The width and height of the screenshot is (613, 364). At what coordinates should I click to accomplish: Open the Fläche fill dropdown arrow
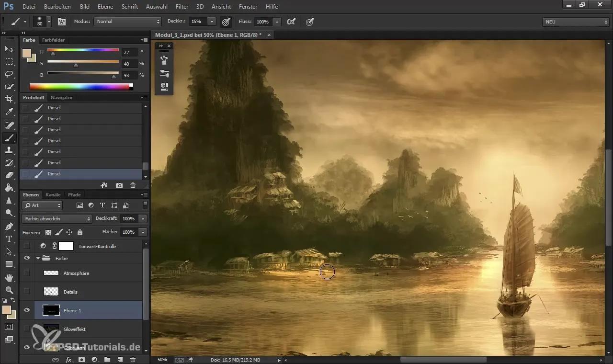pyautogui.click(x=143, y=232)
